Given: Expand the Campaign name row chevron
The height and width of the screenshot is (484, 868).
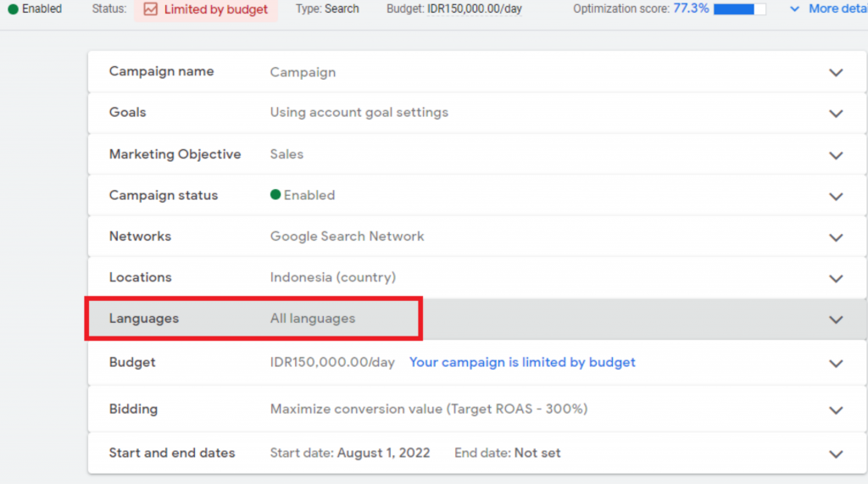Looking at the screenshot, I should pyautogui.click(x=836, y=73).
